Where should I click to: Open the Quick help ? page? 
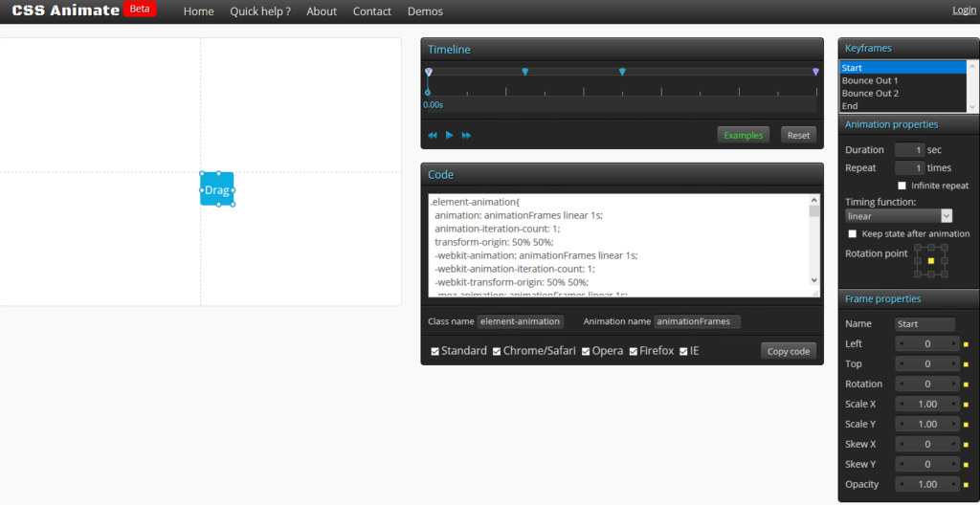[x=260, y=11]
